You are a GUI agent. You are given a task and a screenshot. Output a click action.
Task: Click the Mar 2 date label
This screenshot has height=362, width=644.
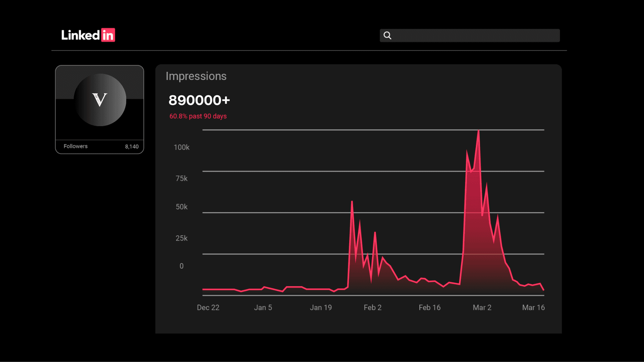[x=482, y=307]
